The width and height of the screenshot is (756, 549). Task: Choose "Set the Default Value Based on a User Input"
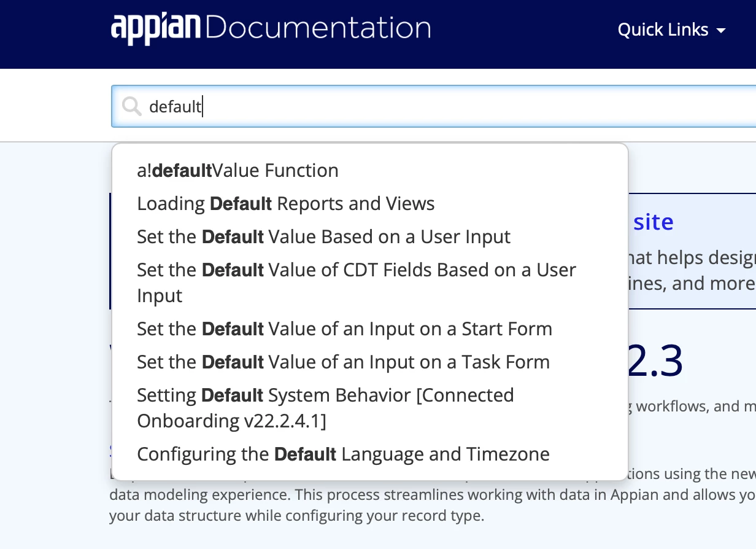pos(370,236)
